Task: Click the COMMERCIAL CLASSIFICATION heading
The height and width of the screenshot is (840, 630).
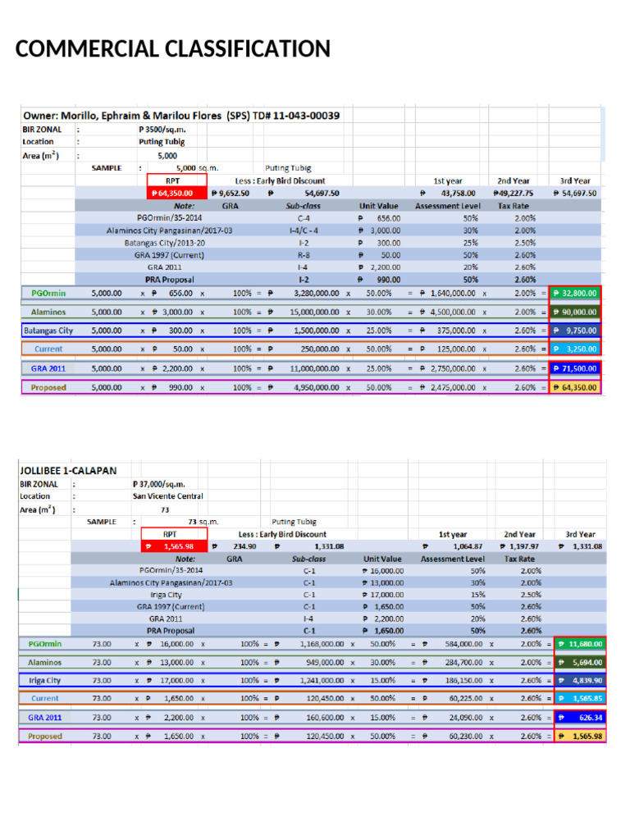Action: [172, 48]
